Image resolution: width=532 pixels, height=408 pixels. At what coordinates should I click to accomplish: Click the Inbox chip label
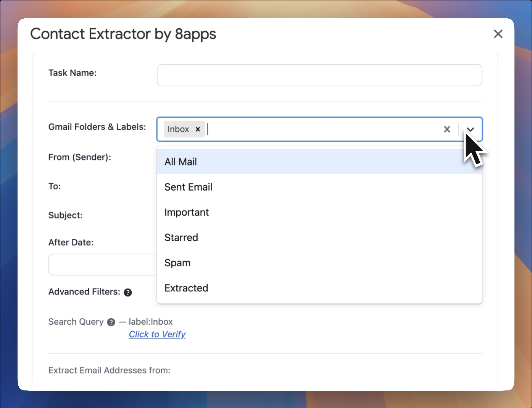pos(178,129)
